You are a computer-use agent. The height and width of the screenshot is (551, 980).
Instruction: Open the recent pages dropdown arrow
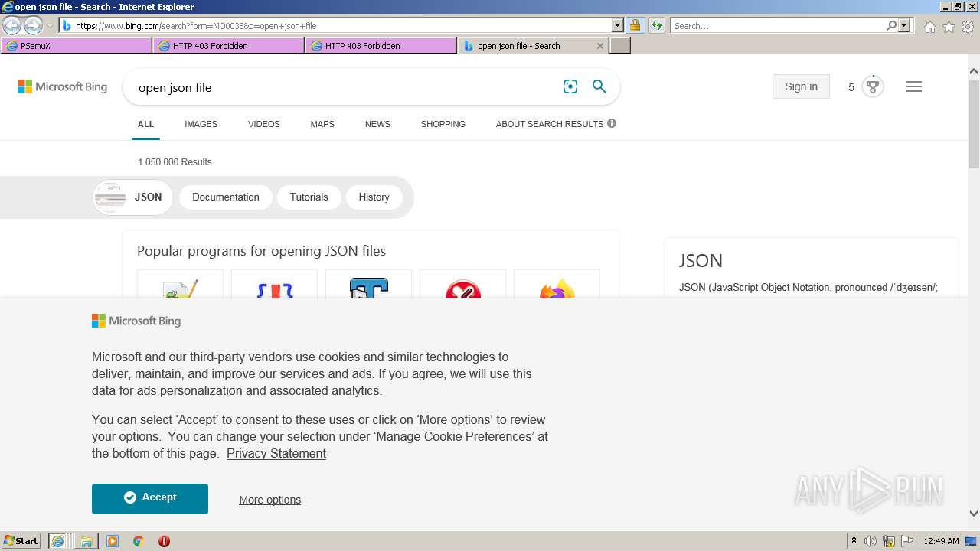pyautogui.click(x=50, y=26)
